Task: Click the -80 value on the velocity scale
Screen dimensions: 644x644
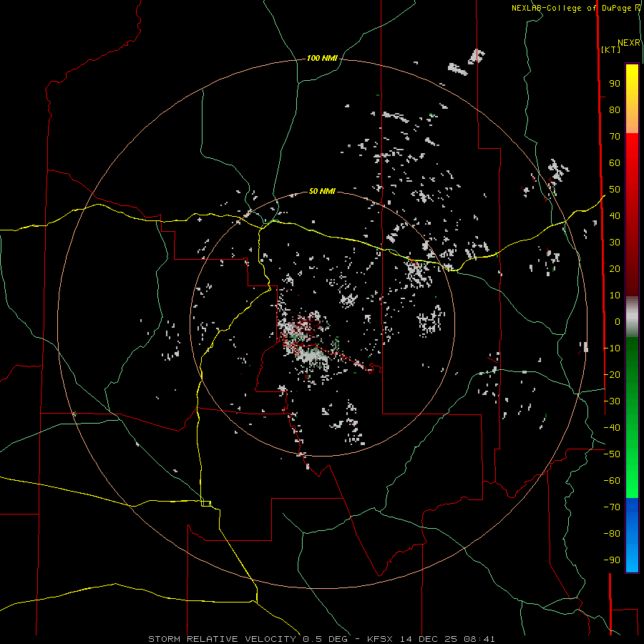Action: pos(612,534)
